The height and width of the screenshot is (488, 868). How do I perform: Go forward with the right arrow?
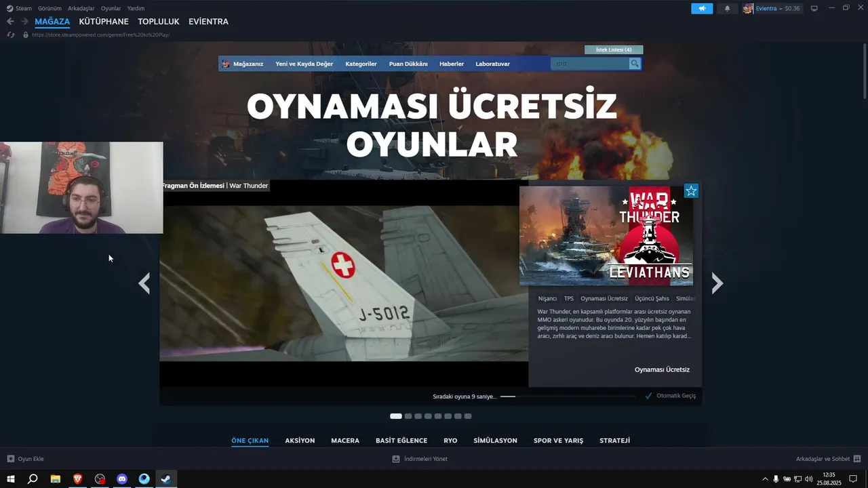[24, 22]
